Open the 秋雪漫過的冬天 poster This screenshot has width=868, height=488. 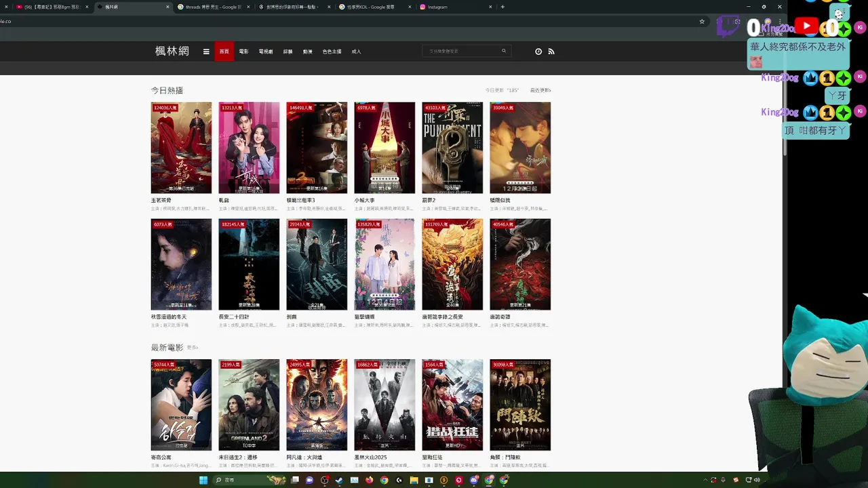coord(181,264)
